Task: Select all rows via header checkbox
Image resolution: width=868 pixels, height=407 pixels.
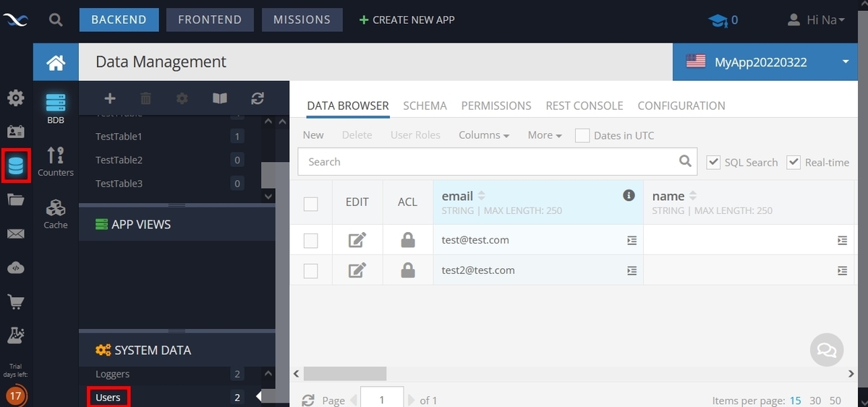Action: (x=311, y=204)
